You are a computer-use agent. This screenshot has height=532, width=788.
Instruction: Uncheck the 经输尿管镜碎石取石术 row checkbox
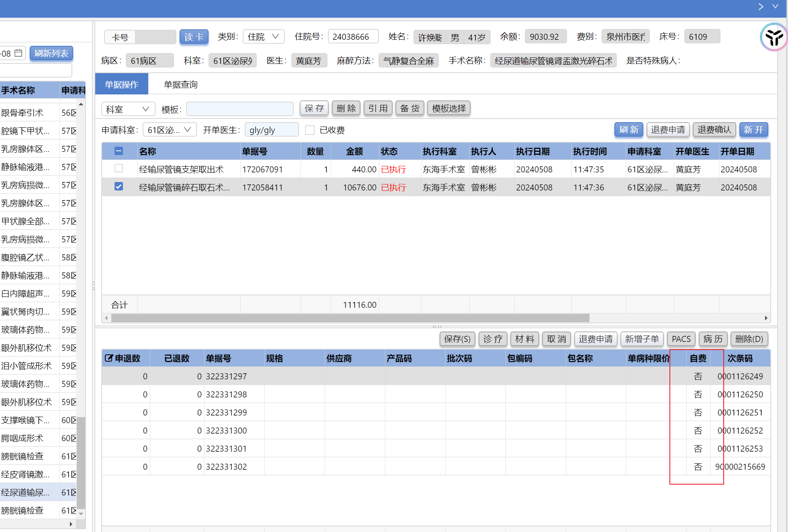119,186
